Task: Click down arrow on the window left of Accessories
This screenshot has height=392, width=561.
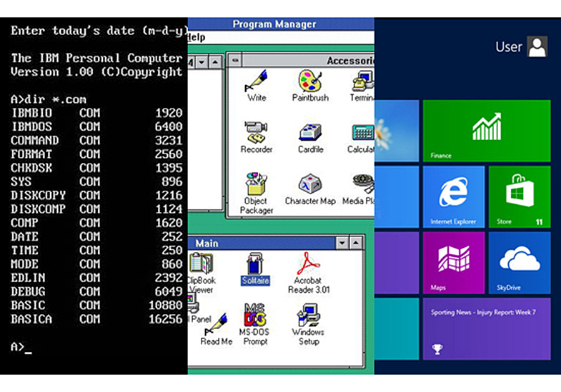Action: tap(202, 62)
